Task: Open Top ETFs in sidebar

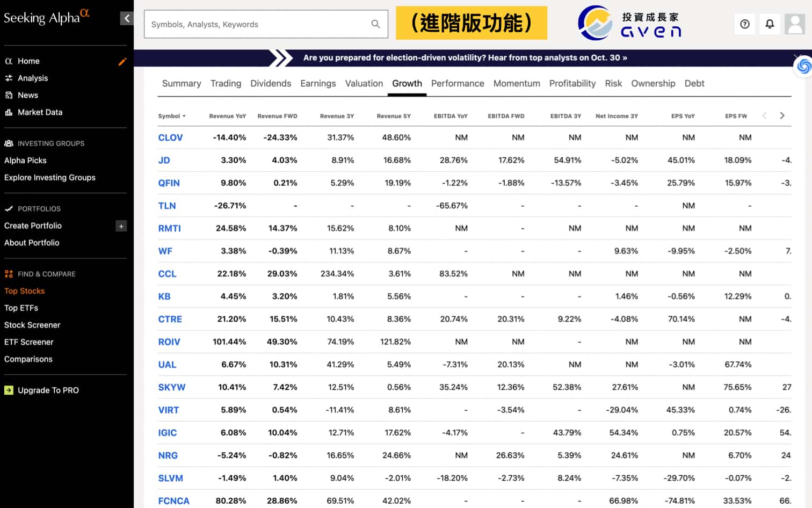Action: click(x=21, y=308)
